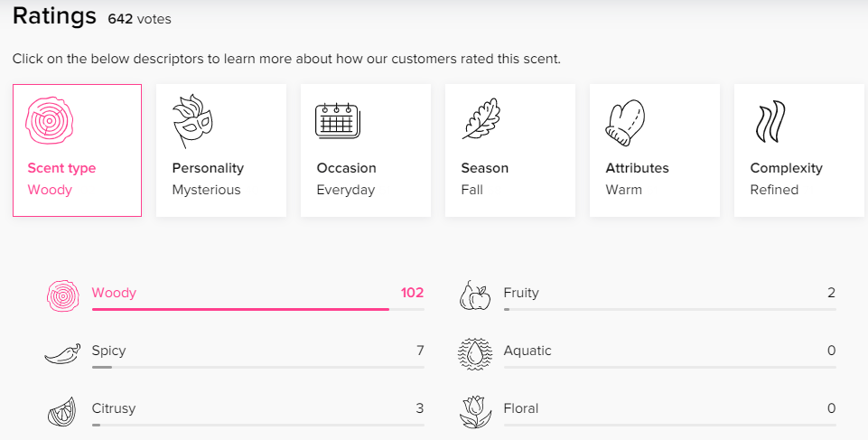Click the wavy Complexity icon

pyautogui.click(x=770, y=121)
